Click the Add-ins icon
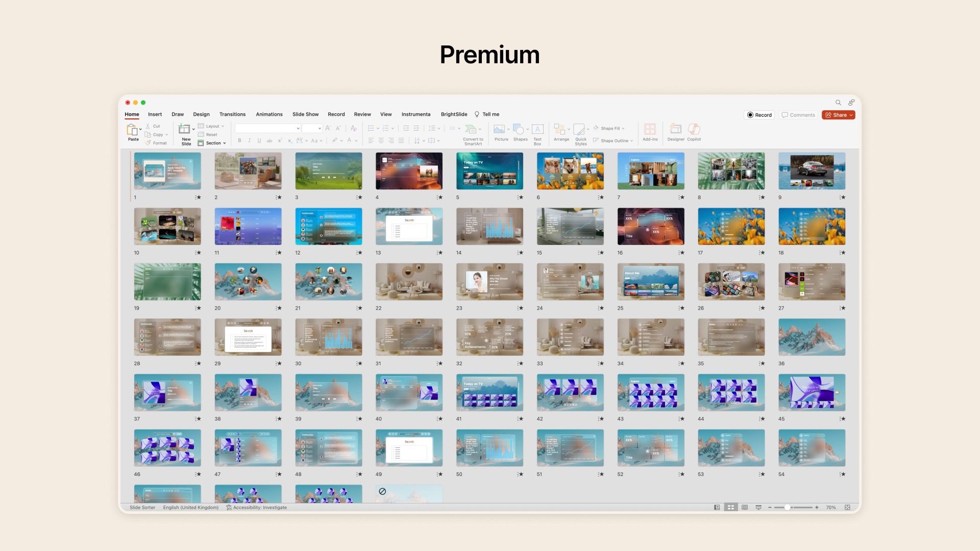Viewport: 980px width, 551px height. 650,129
